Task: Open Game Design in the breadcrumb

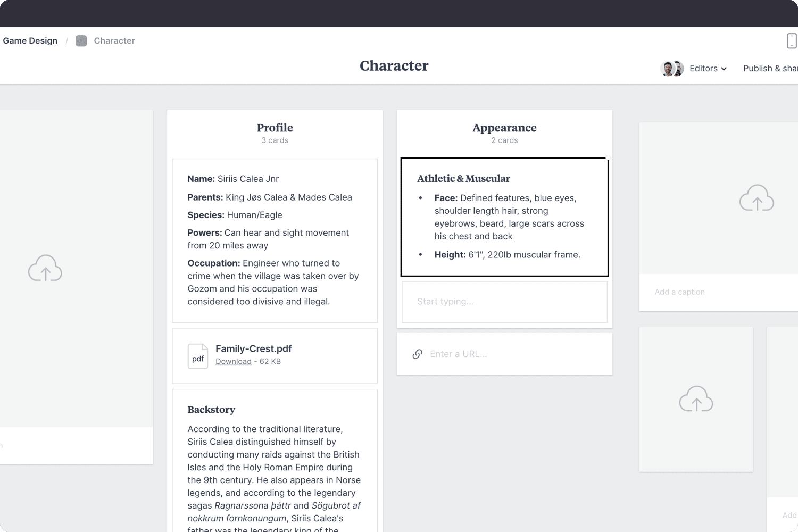Action: tap(30, 41)
